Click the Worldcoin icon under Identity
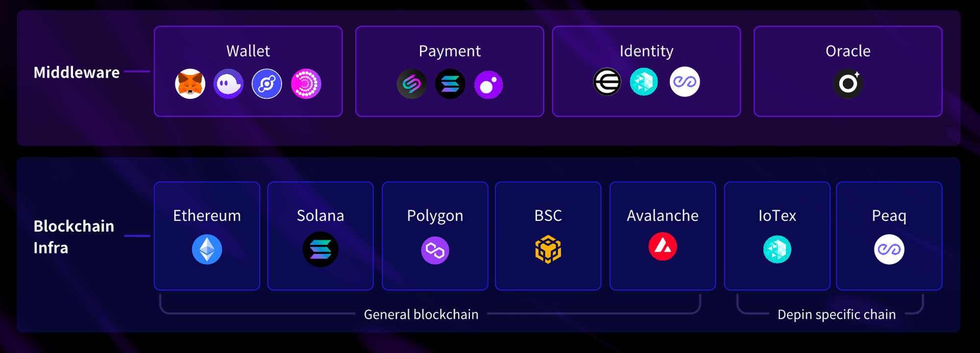 607,82
